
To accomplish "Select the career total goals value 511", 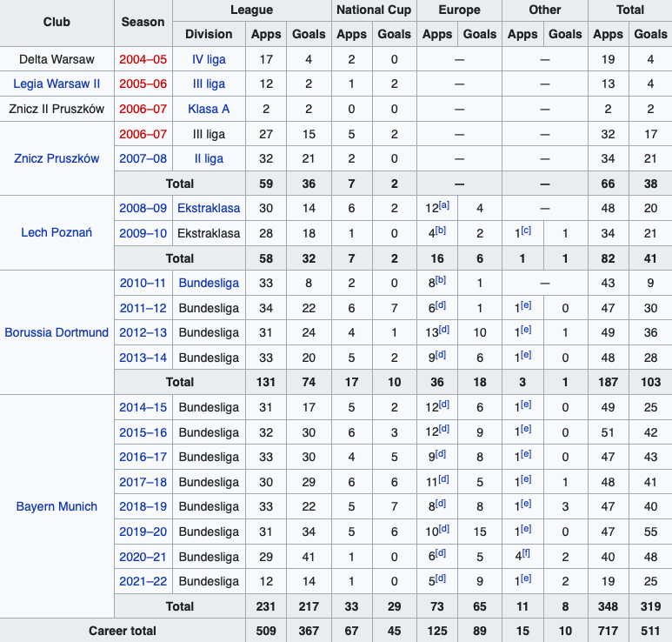I will click(x=650, y=631).
